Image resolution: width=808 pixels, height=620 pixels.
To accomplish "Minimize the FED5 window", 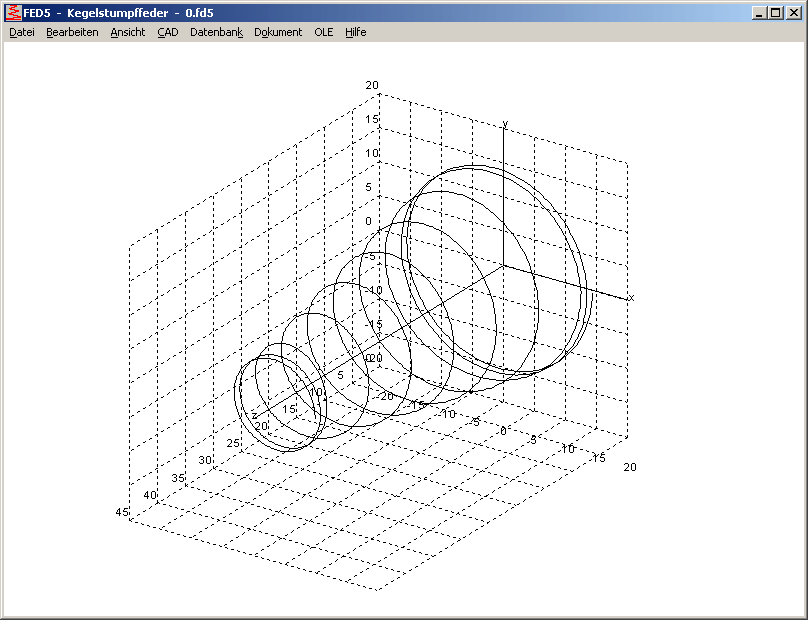I will 760,13.
